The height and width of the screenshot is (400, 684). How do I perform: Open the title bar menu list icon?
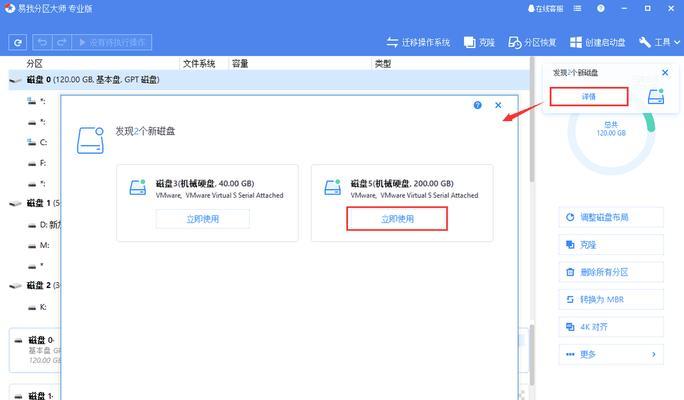[x=577, y=8]
